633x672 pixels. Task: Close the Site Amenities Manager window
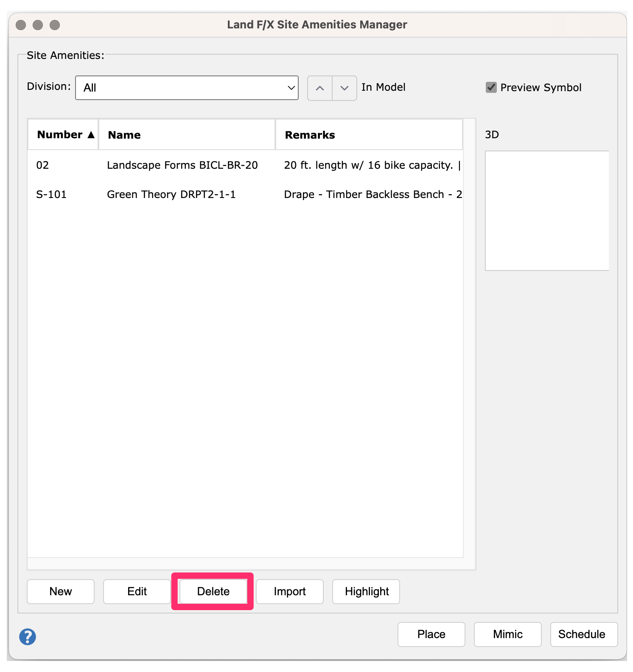21,25
